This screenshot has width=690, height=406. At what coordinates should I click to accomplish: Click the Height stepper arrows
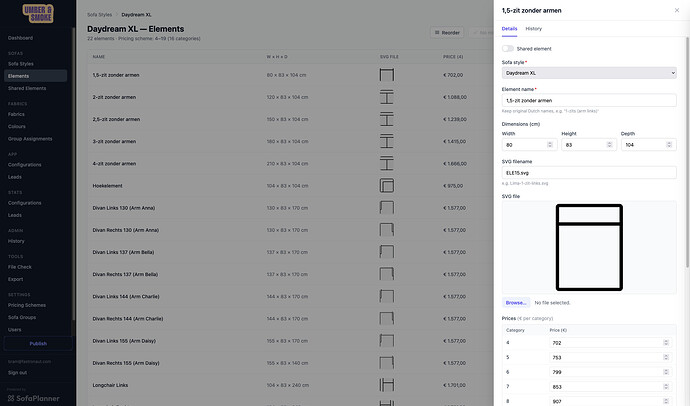(x=609, y=145)
